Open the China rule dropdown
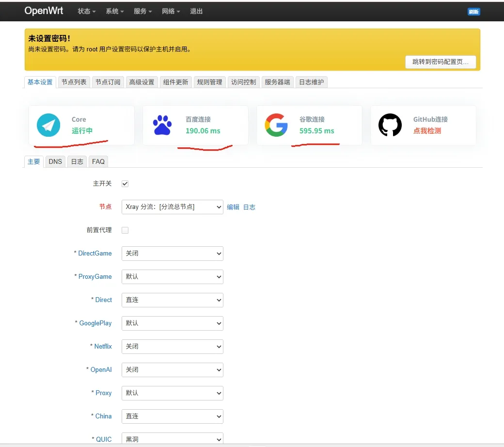 pos(173,416)
